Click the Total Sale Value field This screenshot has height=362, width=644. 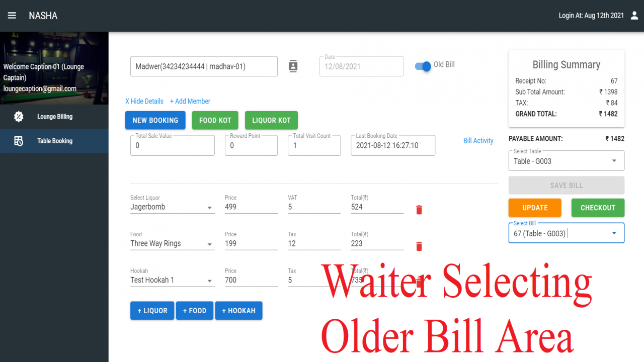(173, 145)
